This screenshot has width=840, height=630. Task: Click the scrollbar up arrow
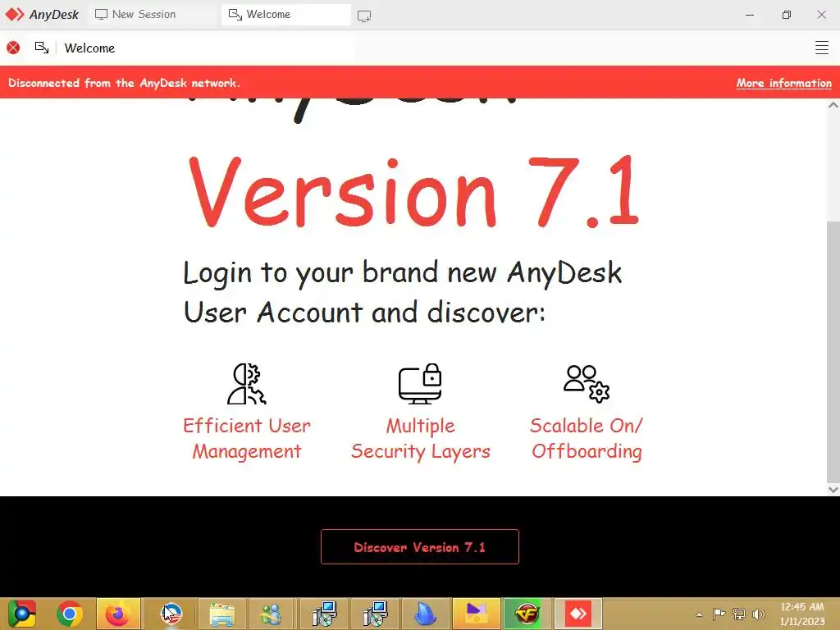[833, 105]
